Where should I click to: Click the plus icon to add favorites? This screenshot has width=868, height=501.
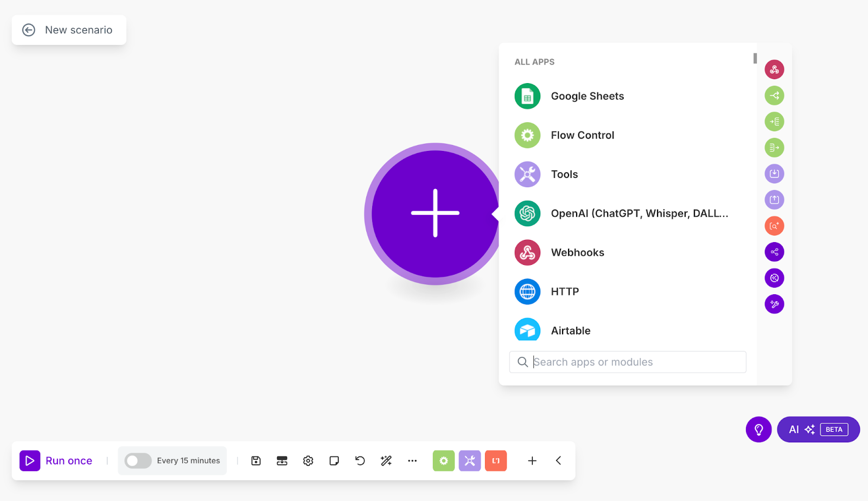(532, 461)
